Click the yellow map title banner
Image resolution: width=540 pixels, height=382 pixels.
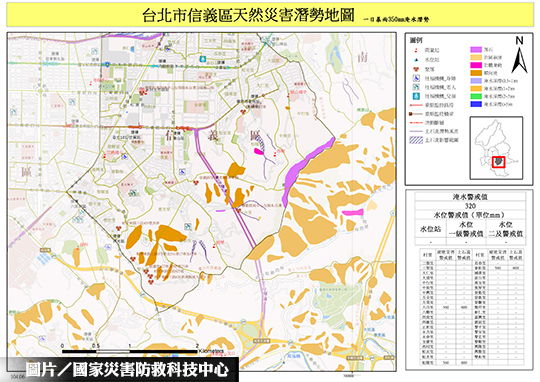(270, 15)
